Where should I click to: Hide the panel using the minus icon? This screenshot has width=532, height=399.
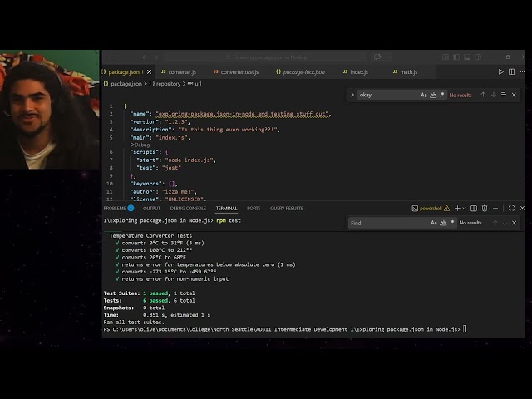[495, 209]
